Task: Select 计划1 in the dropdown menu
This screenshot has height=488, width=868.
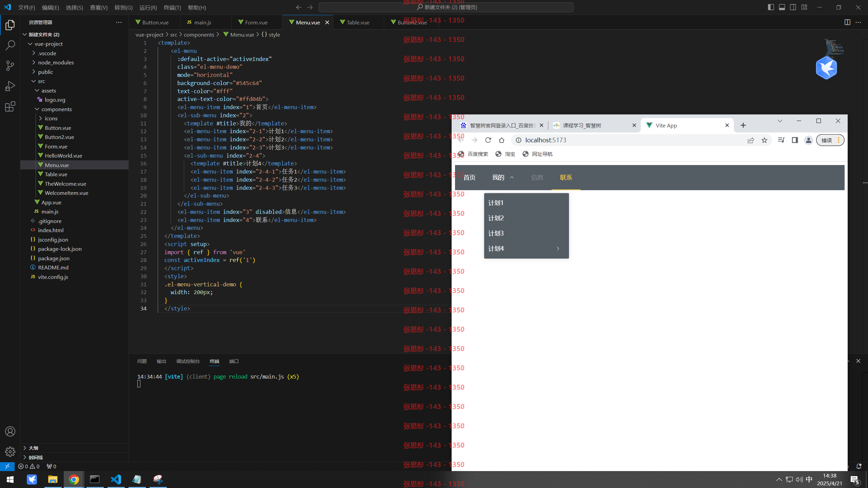Action: (526, 203)
